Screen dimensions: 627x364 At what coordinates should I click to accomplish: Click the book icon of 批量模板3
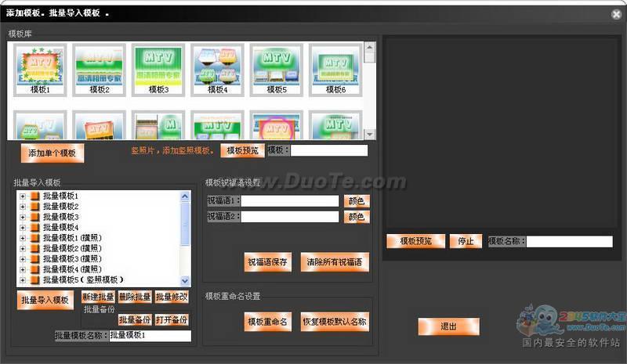(35, 217)
